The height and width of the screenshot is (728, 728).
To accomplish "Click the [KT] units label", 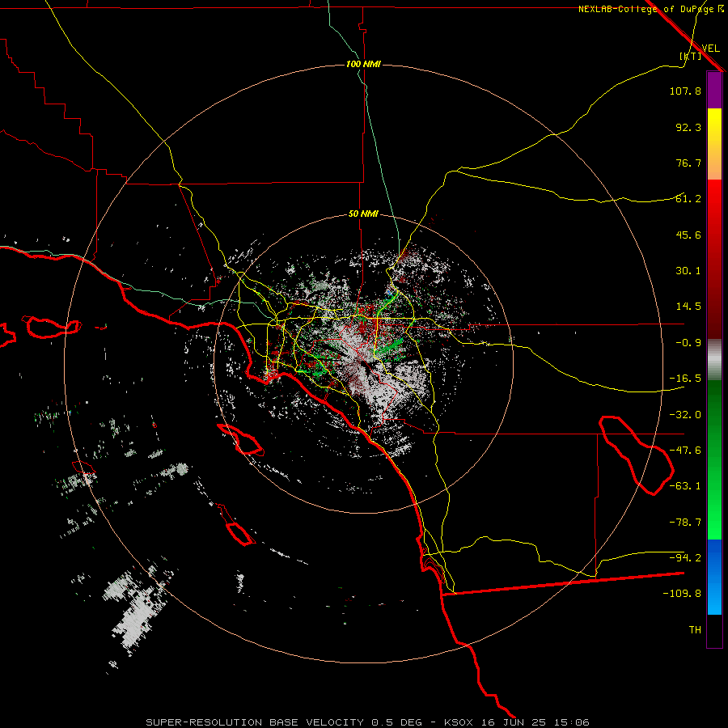I will (691, 56).
